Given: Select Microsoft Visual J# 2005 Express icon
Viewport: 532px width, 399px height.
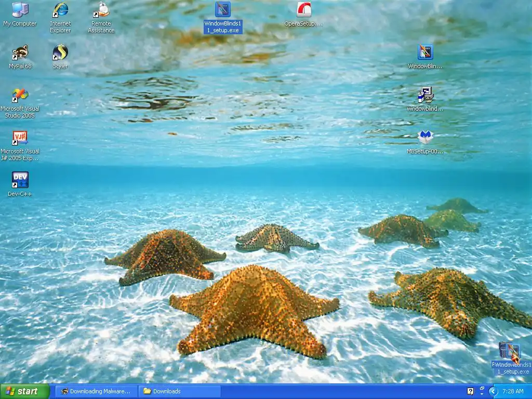Looking at the screenshot, I should (x=20, y=146).
